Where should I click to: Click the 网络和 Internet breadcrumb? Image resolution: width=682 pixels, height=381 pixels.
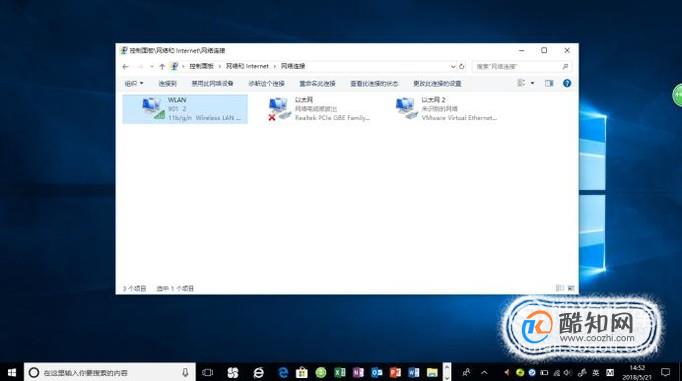247,66
